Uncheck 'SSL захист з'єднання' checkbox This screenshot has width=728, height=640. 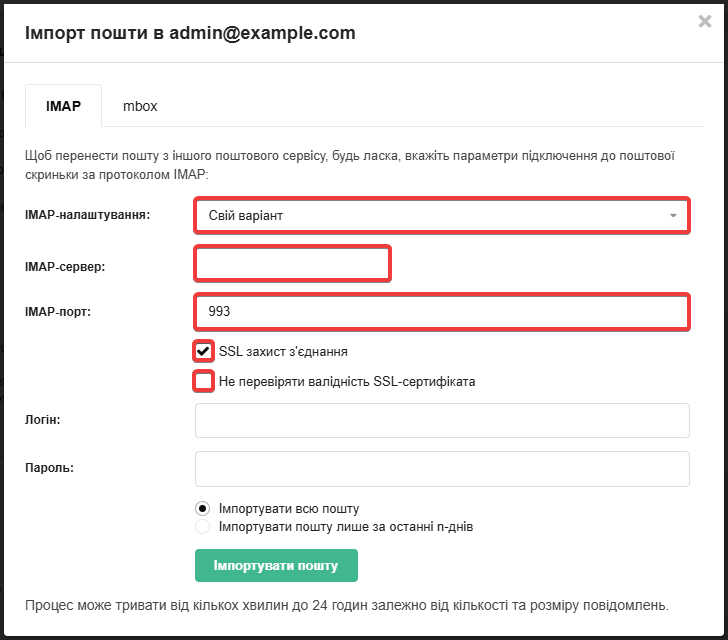(x=204, y=351)
